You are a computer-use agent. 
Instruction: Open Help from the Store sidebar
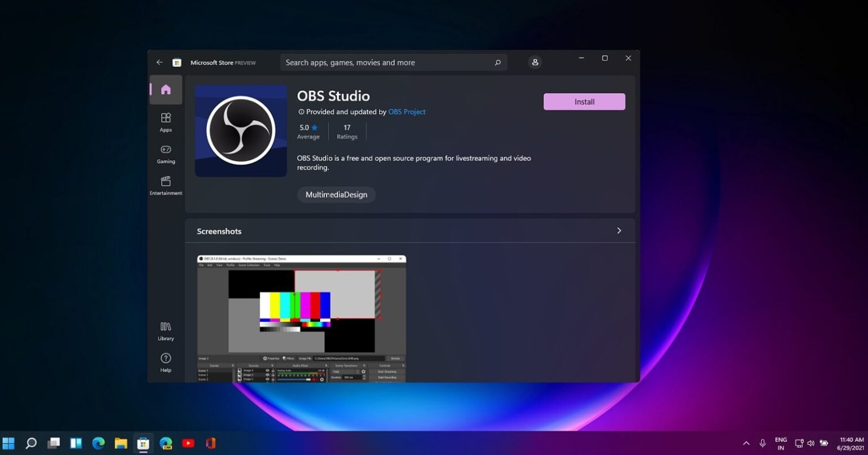[166, 362]
